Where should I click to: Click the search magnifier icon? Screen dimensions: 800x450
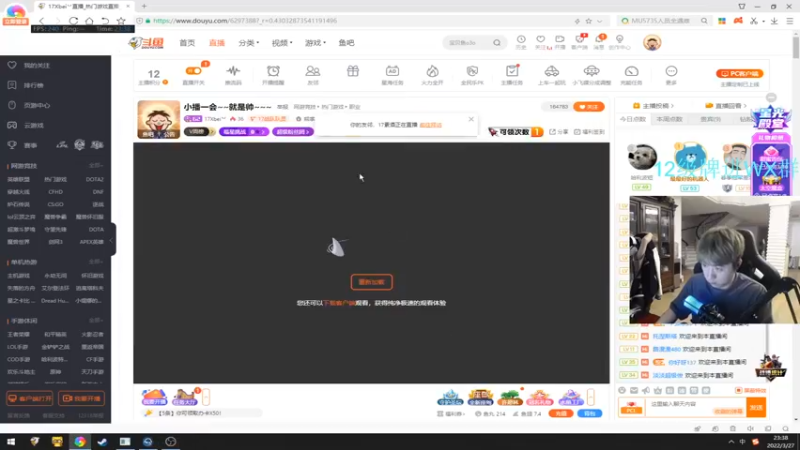click(497, 43)
